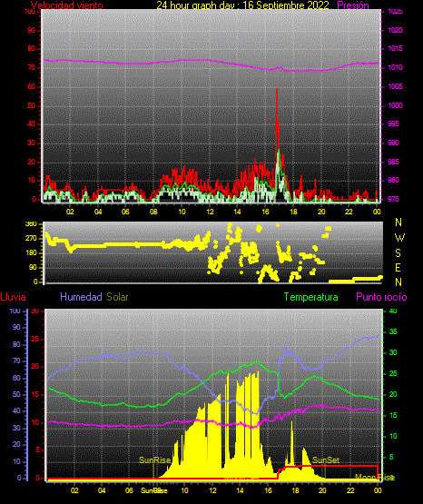Click the Velocidad viento label

point(67,5)
